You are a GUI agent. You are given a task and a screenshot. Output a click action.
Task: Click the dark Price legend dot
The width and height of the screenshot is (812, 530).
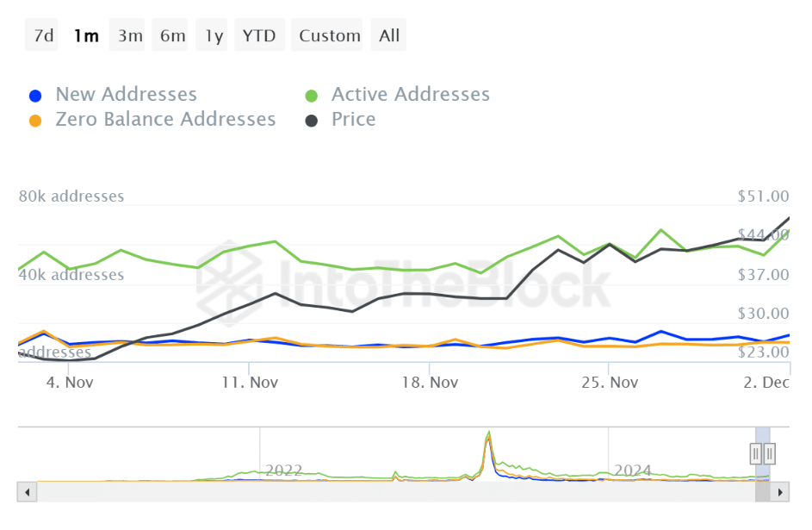tap(311, 121)
